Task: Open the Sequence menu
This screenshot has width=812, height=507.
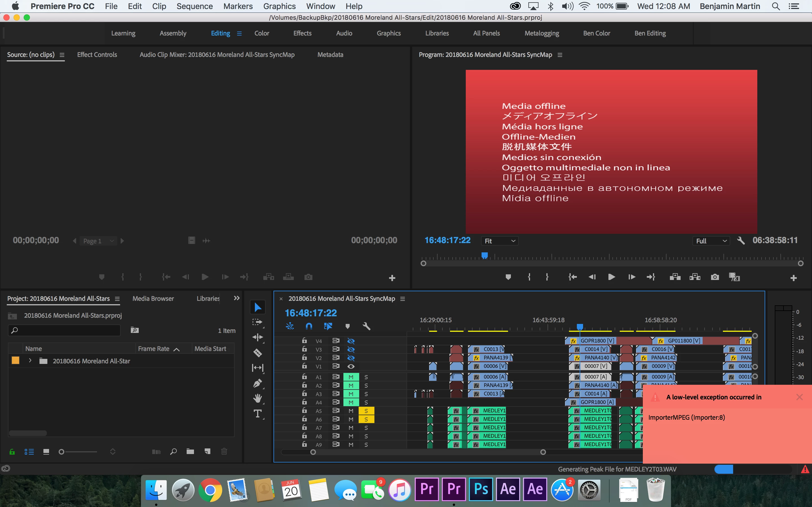Action: tap(195, 6)
